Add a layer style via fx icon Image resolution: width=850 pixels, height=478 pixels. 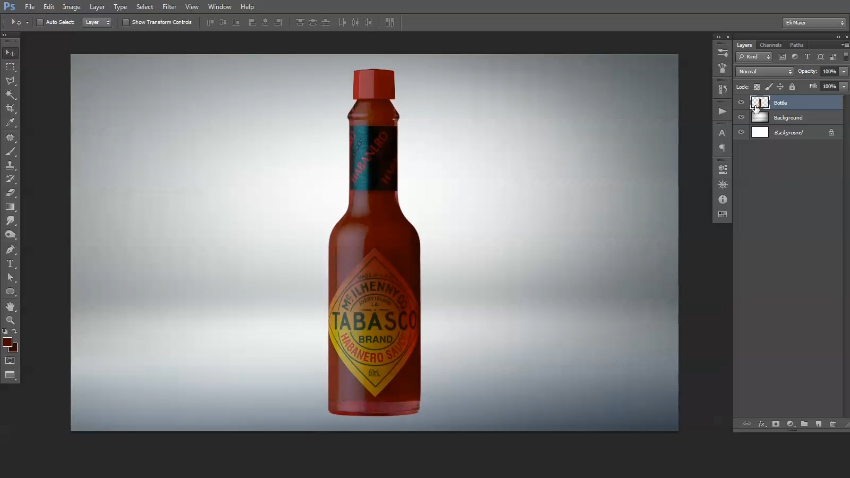[x=761, y=424]
